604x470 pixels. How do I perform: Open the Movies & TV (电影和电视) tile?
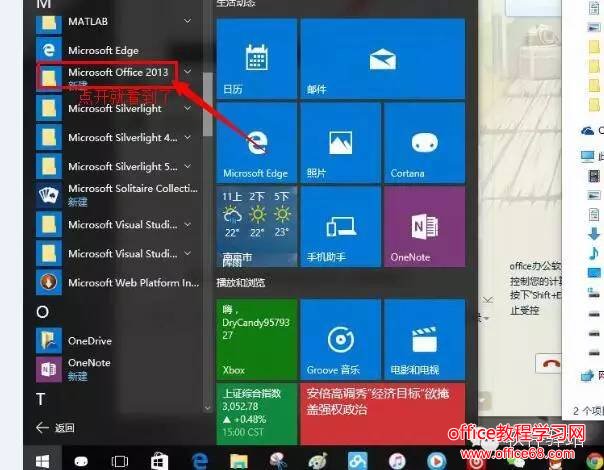click(x=424, y=339)
